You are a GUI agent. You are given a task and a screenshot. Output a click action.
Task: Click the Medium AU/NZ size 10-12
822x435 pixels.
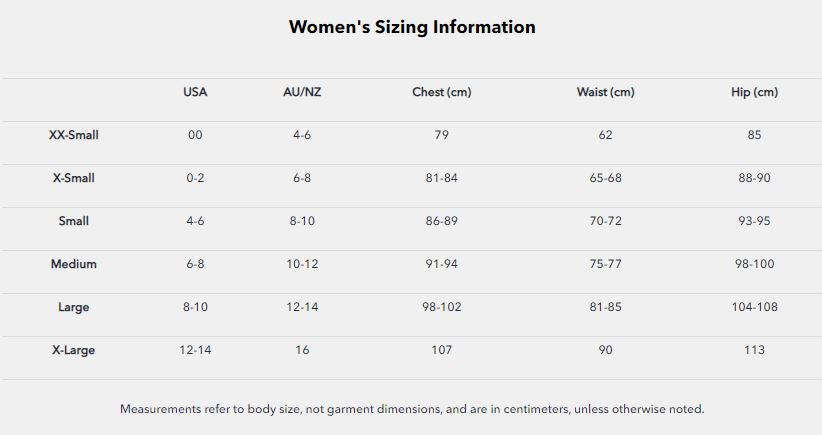pos(302,264)
